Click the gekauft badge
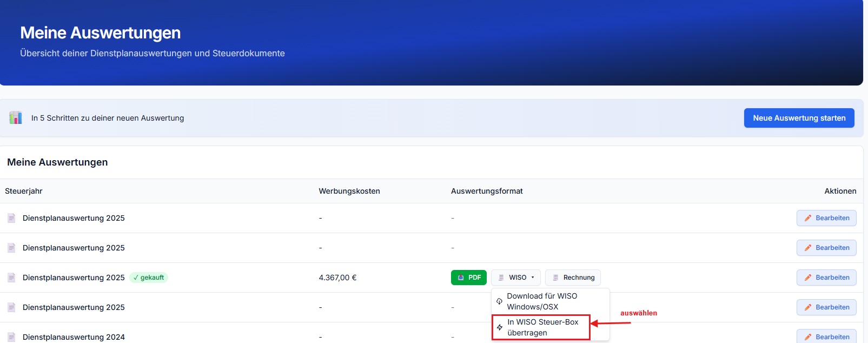The image size is (868, 343). coord(149,278)
